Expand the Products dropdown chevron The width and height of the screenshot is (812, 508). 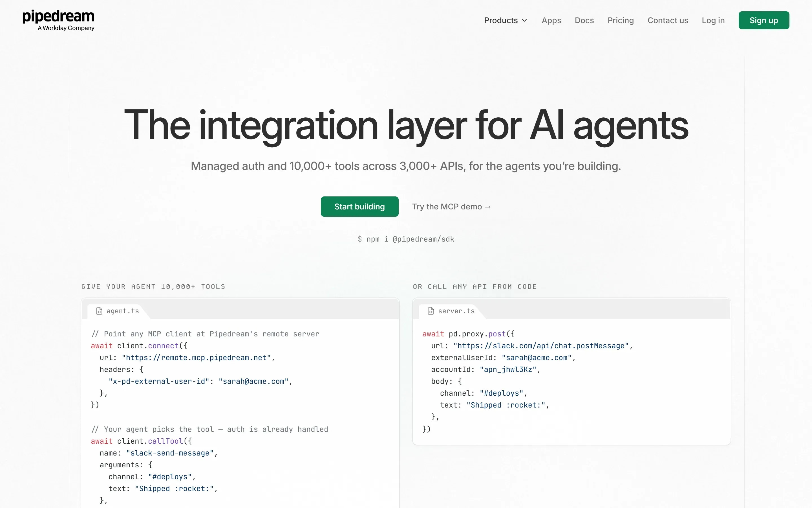coord(524,21)
